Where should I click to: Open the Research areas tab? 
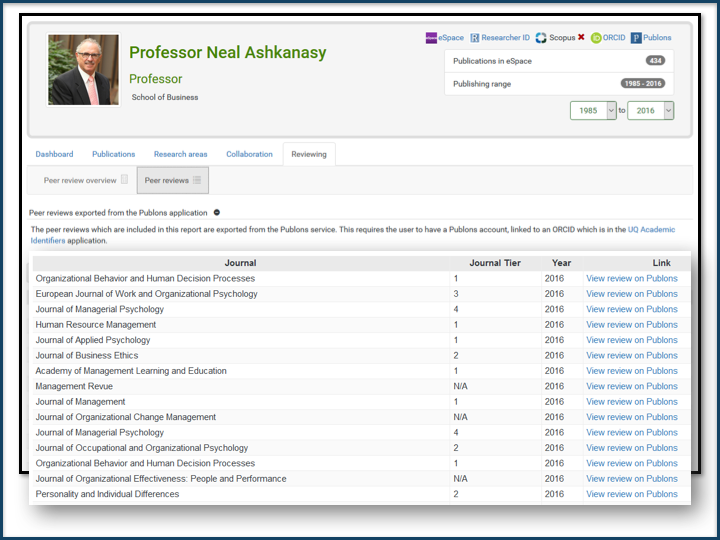click(x=180, y=154)
